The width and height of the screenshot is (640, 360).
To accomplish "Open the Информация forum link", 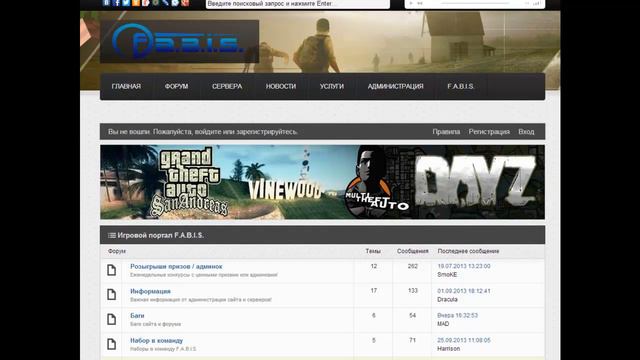I will coord(150,291).
